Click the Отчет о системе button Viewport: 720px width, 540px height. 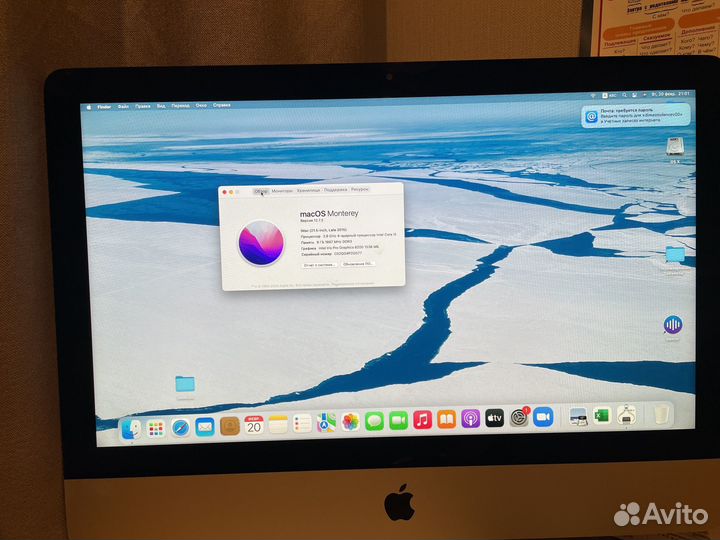pyautogui.click(x=320, y=265)
